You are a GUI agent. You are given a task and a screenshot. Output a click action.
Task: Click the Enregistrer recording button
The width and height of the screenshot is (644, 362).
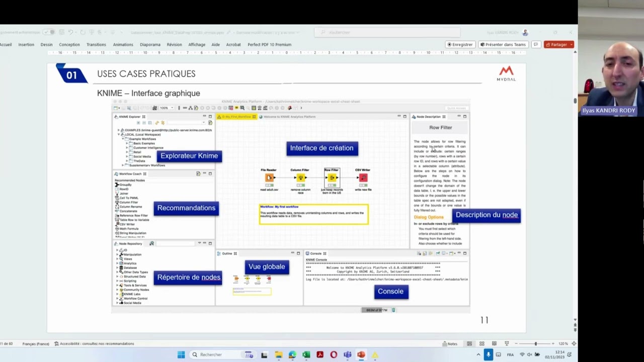click(460, 44)
